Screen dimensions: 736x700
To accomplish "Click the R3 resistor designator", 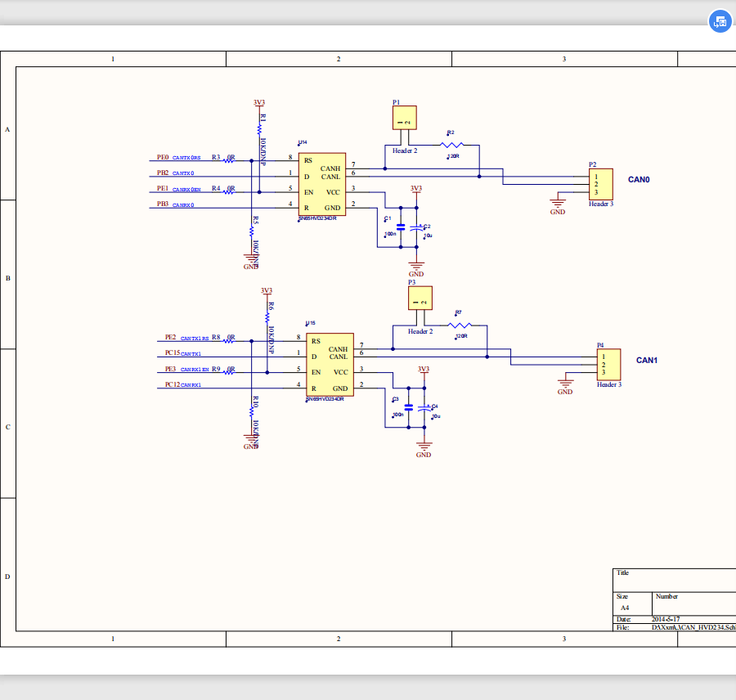I will [216, 157].
